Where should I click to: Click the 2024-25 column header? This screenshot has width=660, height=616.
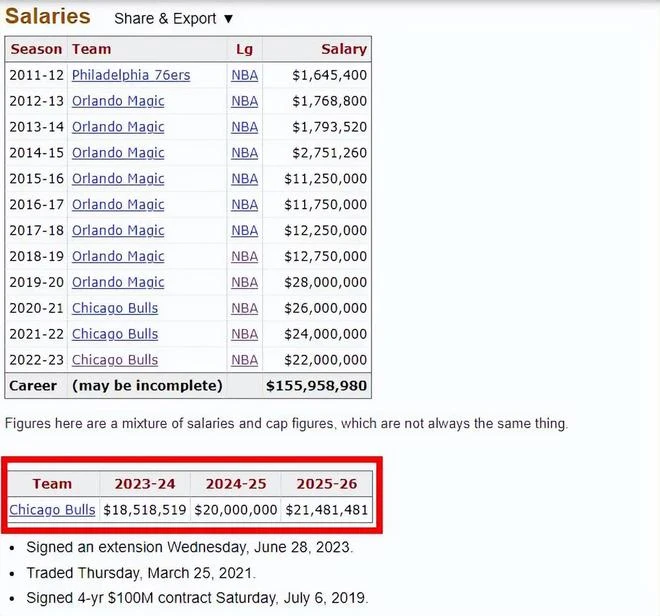tap(236, 484)
